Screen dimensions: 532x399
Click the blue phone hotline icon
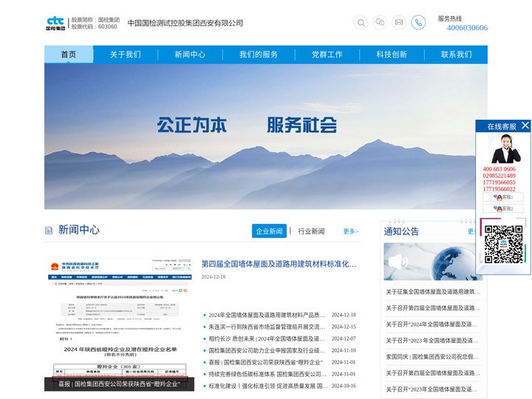418,22
